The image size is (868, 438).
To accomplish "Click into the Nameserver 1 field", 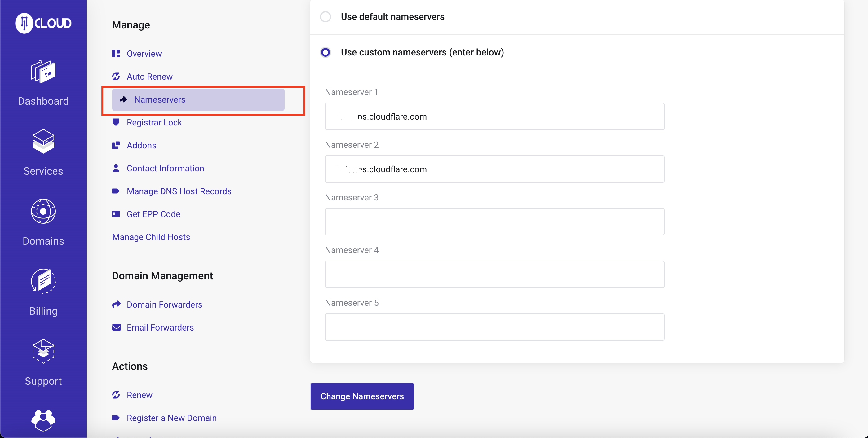I will (494, 116).
